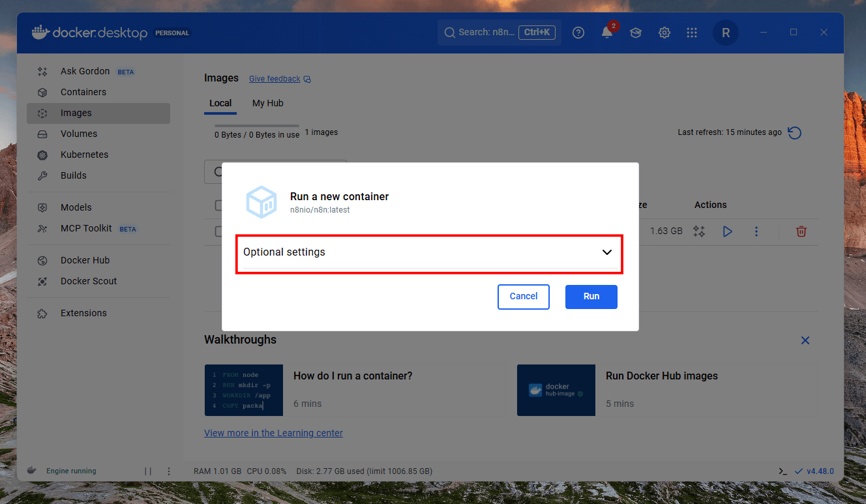
Task: Open the terminal from the status bar
Action: pos(783,471)
